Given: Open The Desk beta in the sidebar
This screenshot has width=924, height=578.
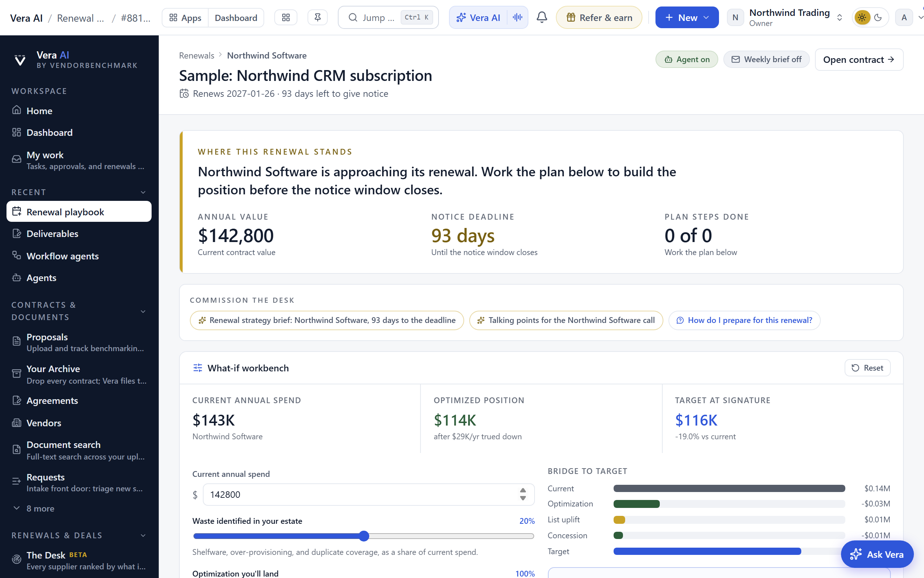Looking at the screenshot, I should (x=79, y=560).
